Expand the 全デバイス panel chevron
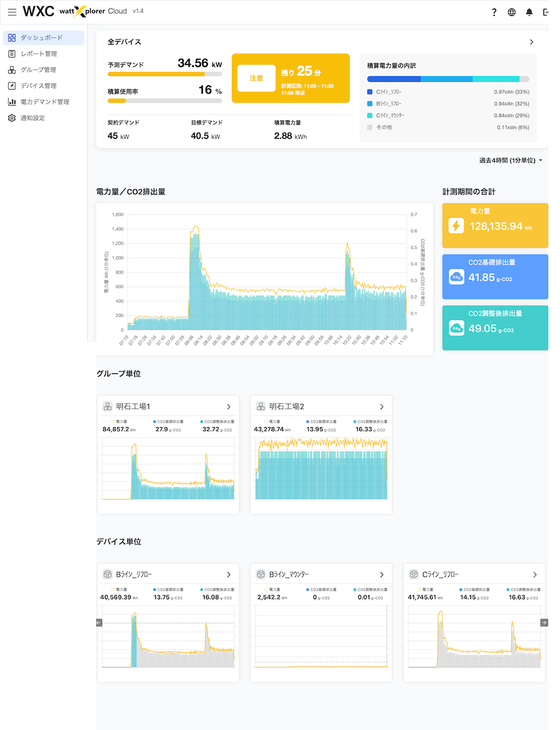This screenshot has width=560, height=730. coord(531,42)
